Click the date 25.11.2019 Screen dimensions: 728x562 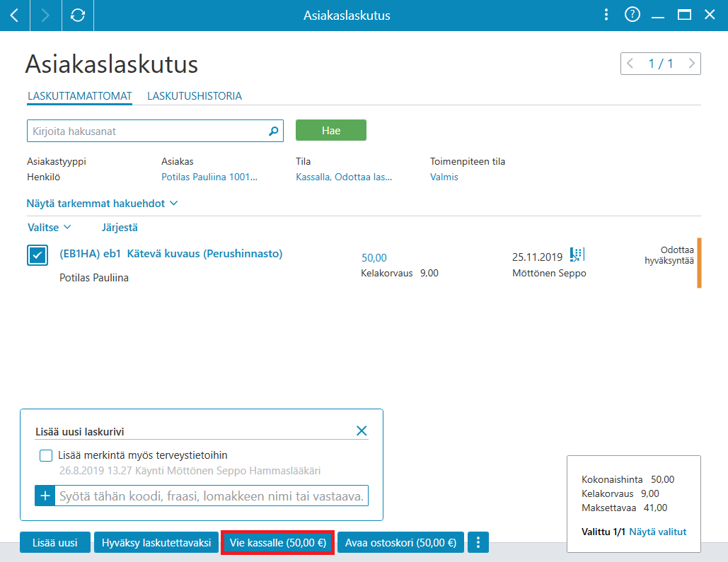537,257
